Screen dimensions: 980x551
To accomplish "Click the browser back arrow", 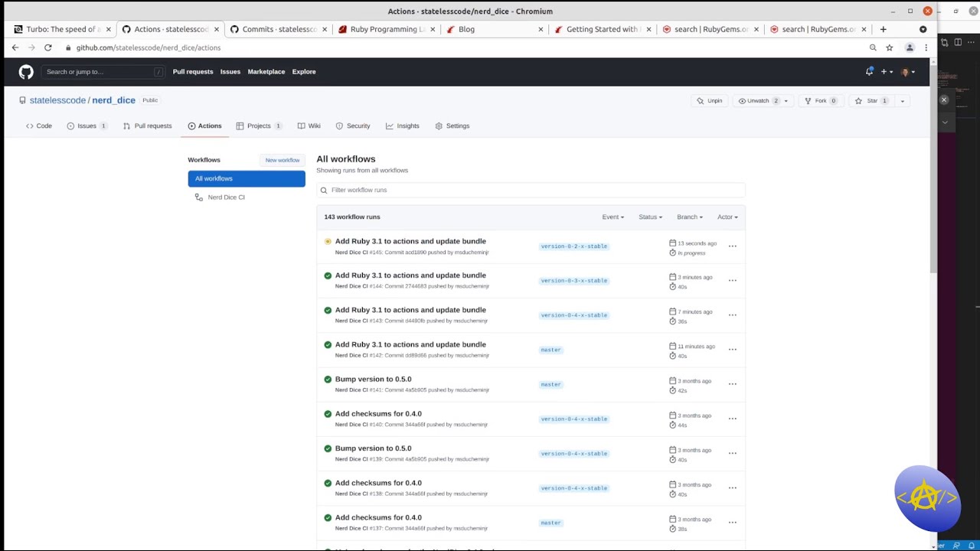I will (15, 47).
